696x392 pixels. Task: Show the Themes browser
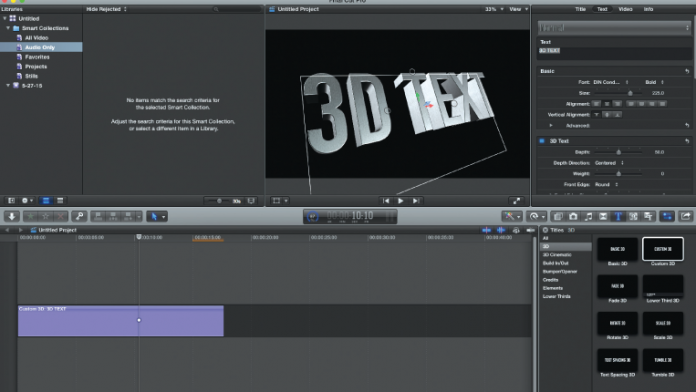click(x=649, y=216)
